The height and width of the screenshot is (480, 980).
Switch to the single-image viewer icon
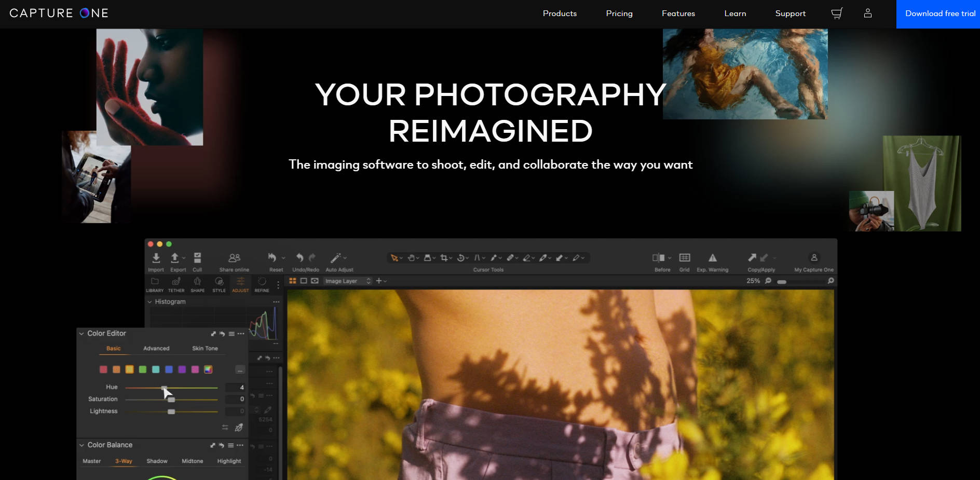(x=304, y=281)
